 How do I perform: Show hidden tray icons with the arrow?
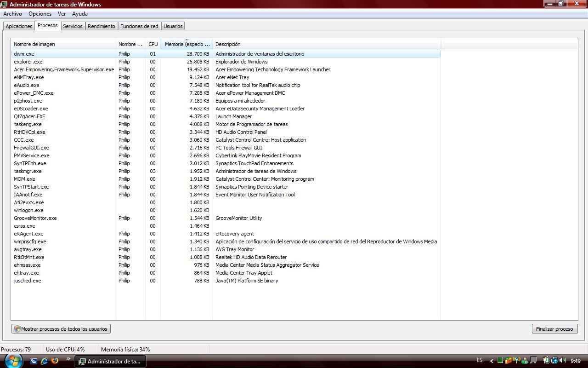coord(492,361)
